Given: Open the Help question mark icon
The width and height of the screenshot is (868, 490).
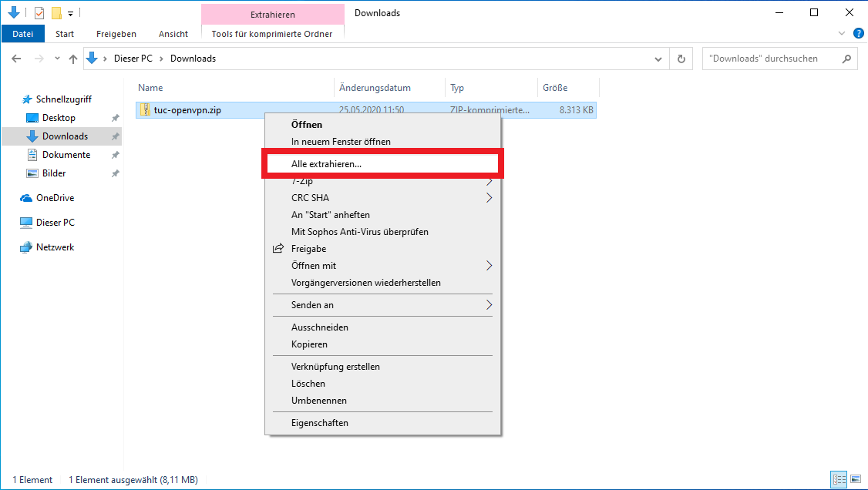Looking at the screenshot, I should tap(858, 33).
